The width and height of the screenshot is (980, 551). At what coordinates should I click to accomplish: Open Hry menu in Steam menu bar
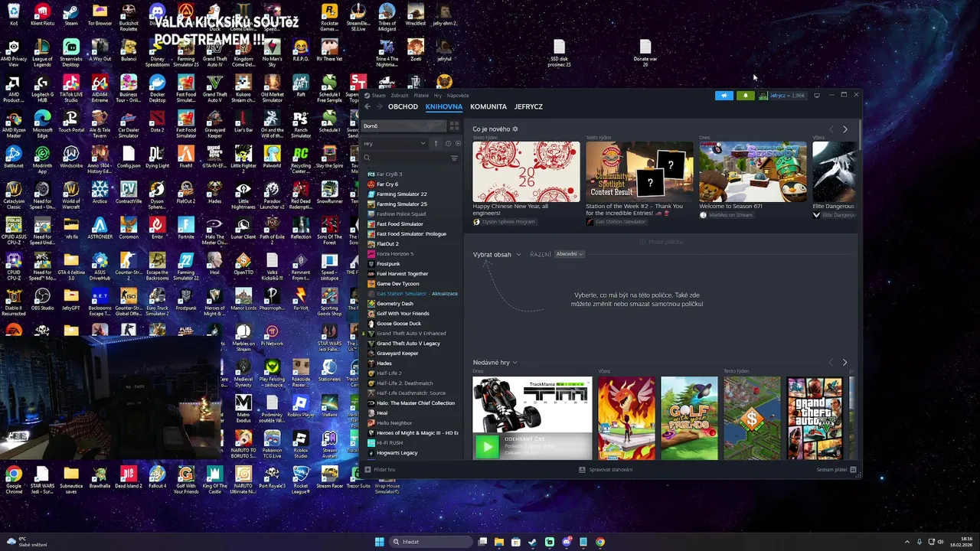point(437,96)
